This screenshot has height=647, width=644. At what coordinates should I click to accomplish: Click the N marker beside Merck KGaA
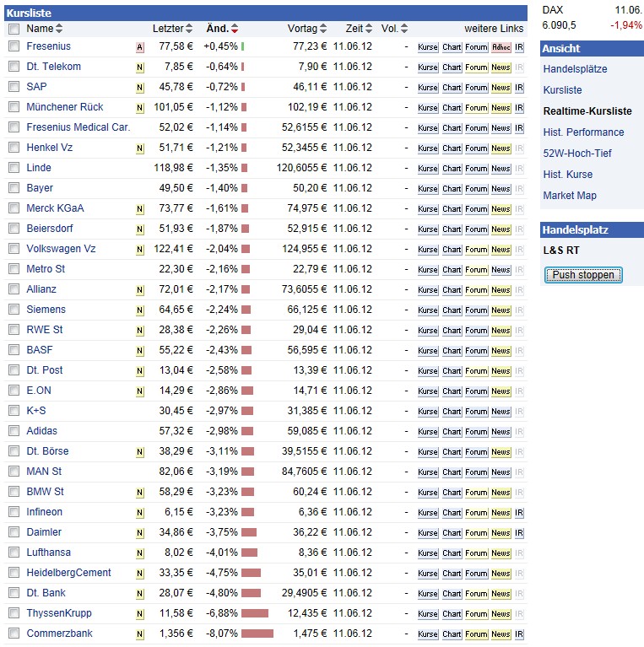coord(140,209)
